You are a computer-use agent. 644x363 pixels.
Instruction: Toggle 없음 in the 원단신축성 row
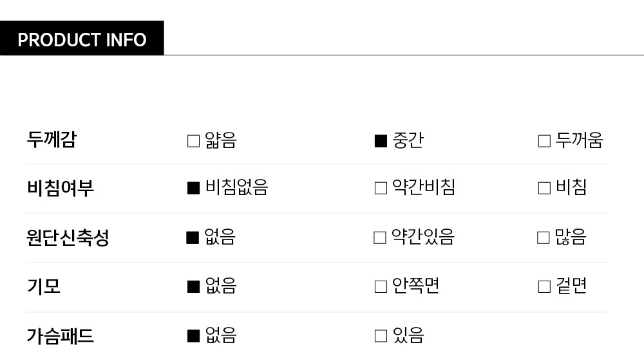(x=193, y=237)
